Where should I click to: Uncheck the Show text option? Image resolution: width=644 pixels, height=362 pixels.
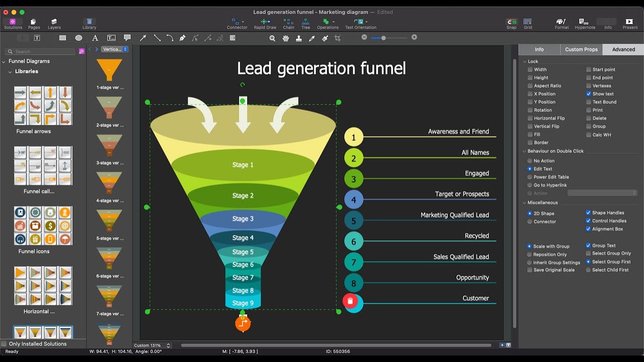pyautogui.click(x=589, y=94)
